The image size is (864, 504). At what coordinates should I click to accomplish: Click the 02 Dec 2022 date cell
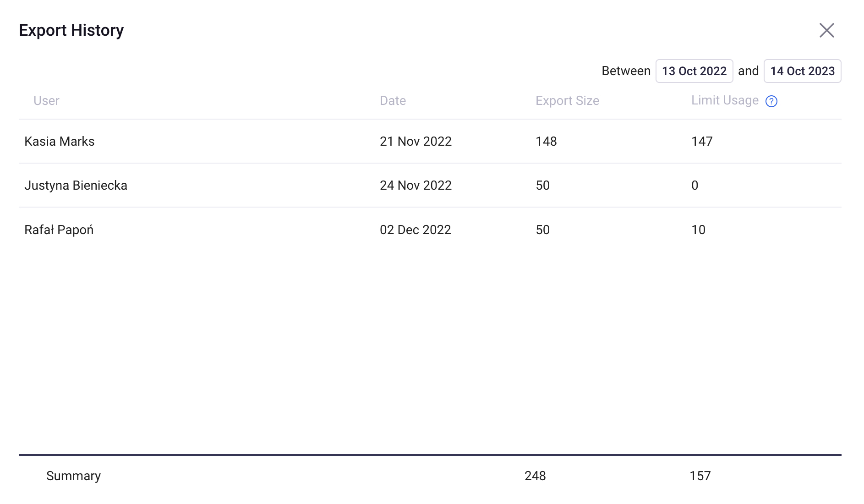click(416, 230)
